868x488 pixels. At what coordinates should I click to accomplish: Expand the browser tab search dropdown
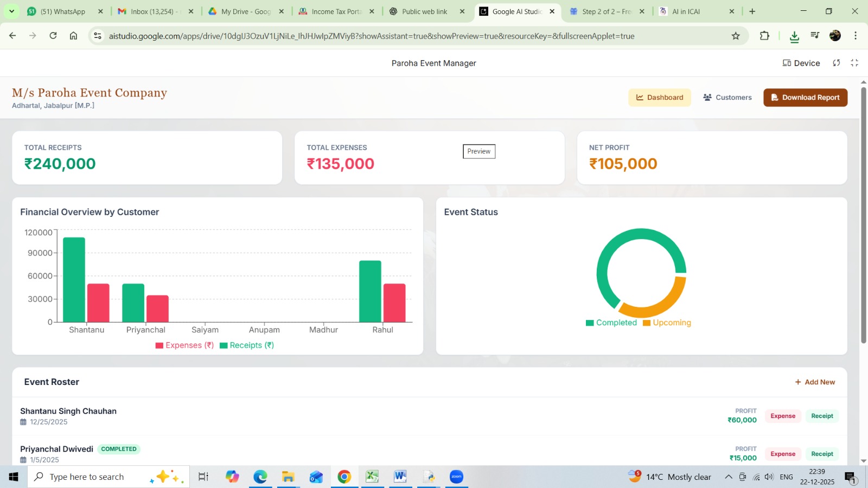11,11
